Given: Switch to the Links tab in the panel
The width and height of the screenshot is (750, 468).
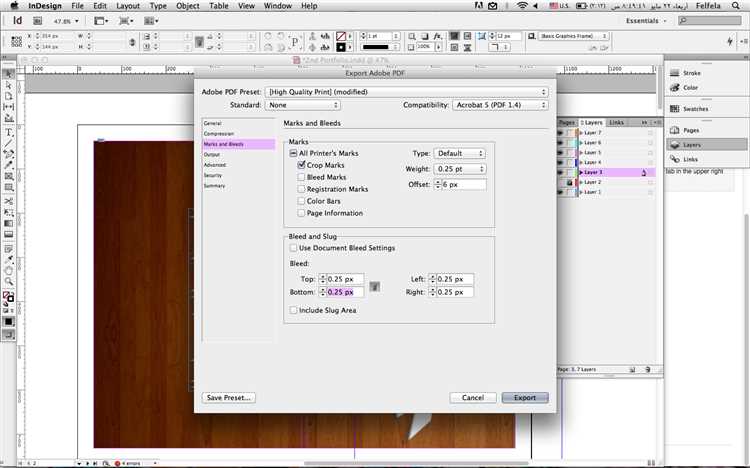Looking at the screenshot, I should pos(617,123).
